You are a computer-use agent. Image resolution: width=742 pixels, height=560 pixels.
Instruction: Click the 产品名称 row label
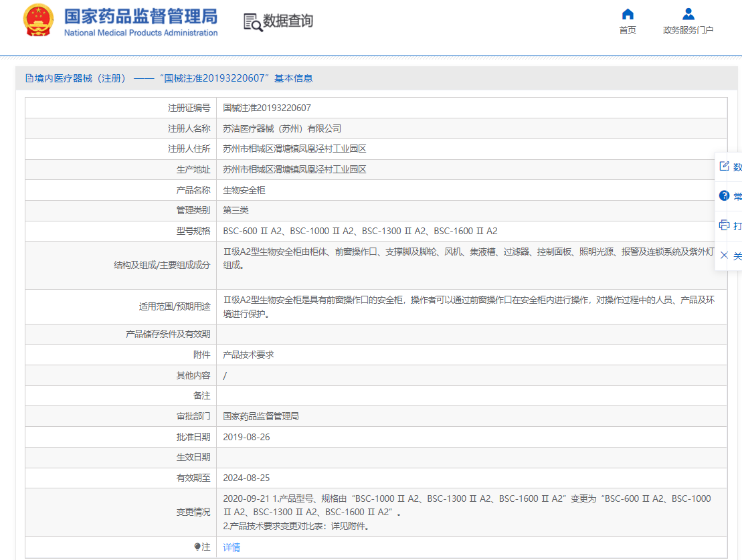pos(193,190)
